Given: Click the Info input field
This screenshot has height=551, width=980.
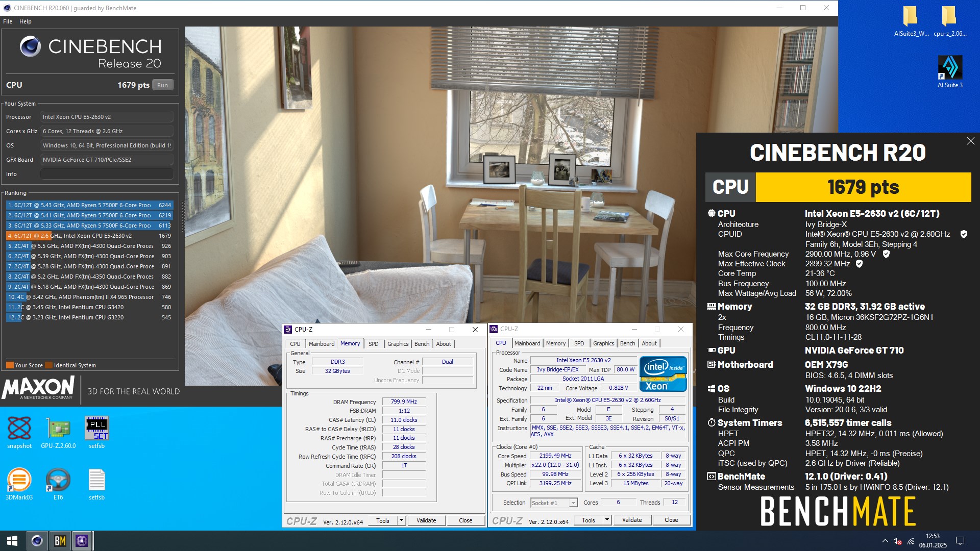Looking at the screenshot, I should pos(107,174).
